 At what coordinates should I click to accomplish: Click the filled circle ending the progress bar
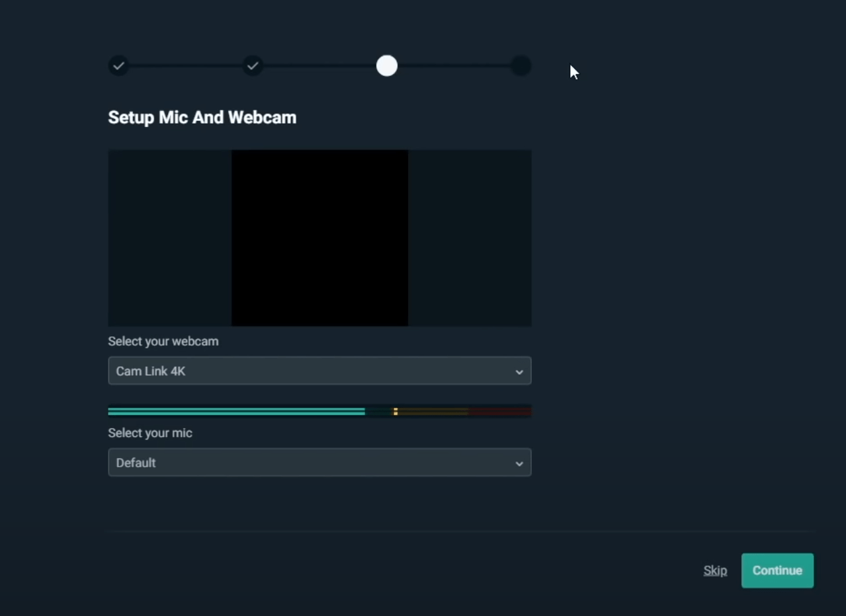tap(520, 65)
